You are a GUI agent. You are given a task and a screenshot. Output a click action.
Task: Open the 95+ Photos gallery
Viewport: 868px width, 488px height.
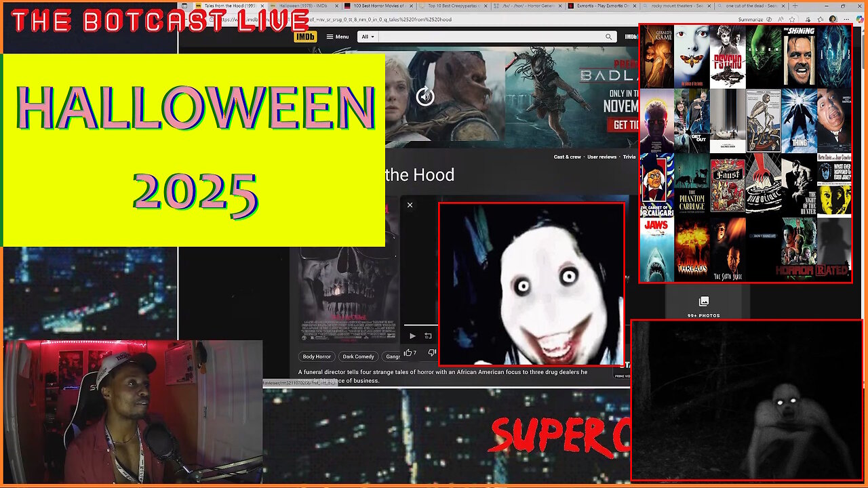point(703,306)
